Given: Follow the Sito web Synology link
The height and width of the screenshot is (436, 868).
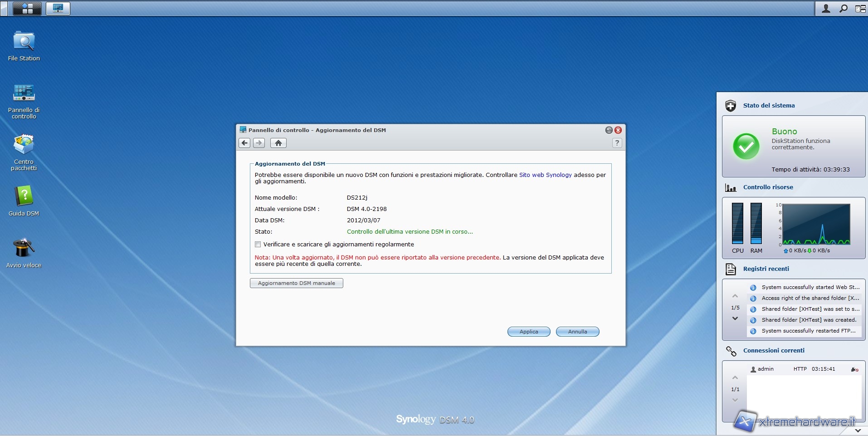Looking at the screenshot, I should [x=545, y=175].
